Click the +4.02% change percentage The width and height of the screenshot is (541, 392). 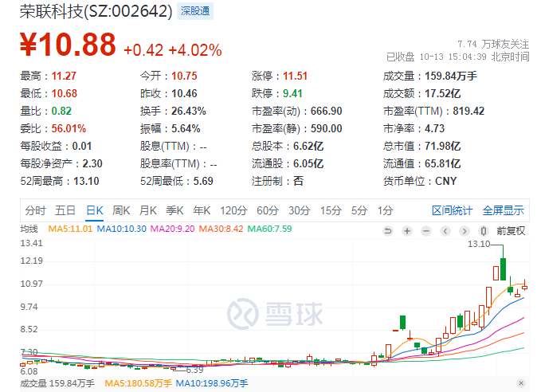[195, 50]
